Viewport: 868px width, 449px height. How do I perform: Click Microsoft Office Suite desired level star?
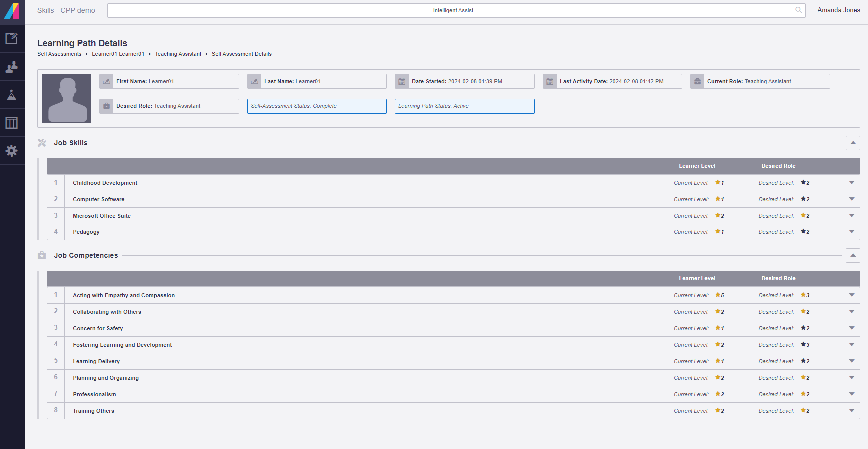pyautogui.click(x=803, y=215)
